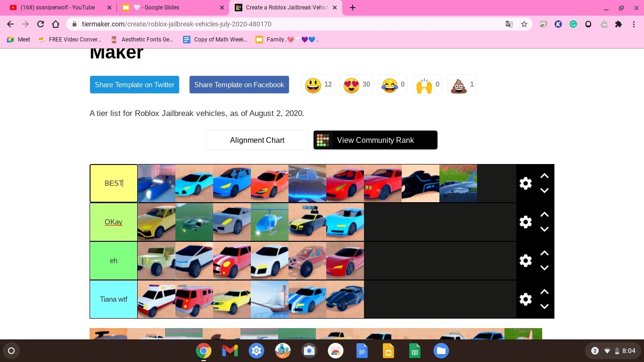The image size is (644, 362).
Task: Open Files app from the shelf
Action: (x=441, y=351)
